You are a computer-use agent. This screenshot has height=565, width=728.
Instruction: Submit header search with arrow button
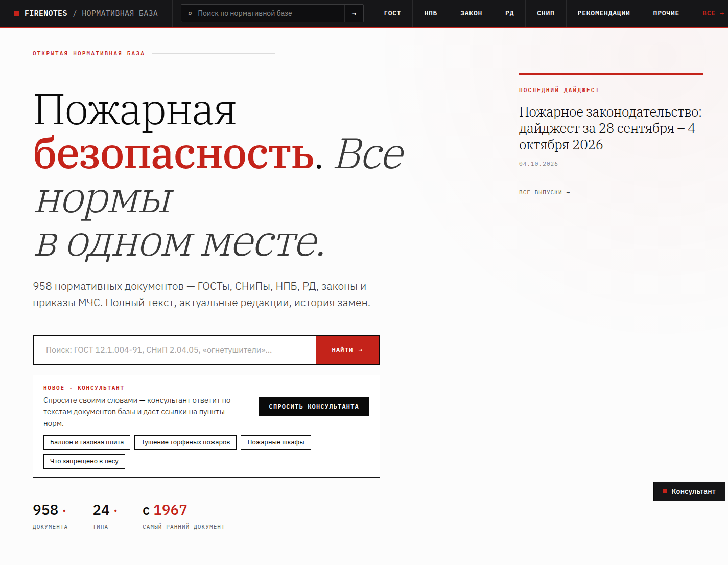pos(354,13)
